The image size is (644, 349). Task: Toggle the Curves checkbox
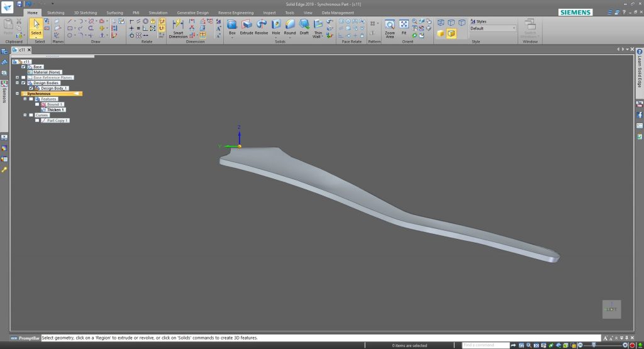[x=31, y=115]
